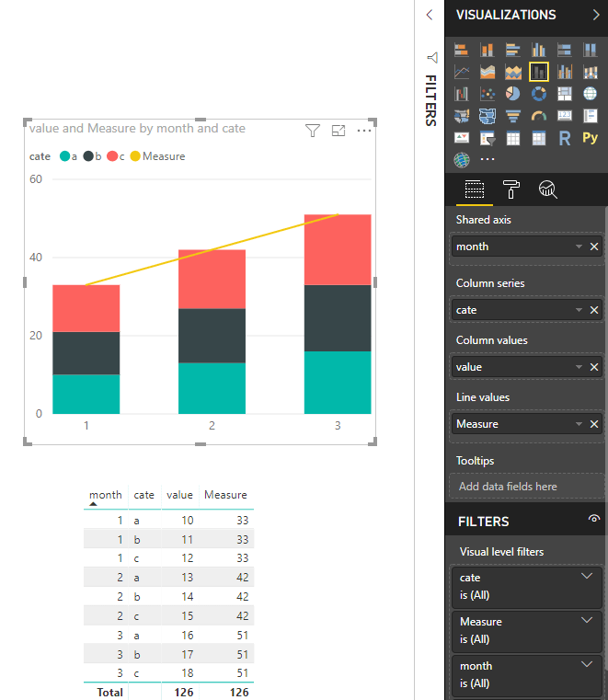608x700 pixels.
Task: Sort table by Measure column header
Action: (x=225, y=495)
